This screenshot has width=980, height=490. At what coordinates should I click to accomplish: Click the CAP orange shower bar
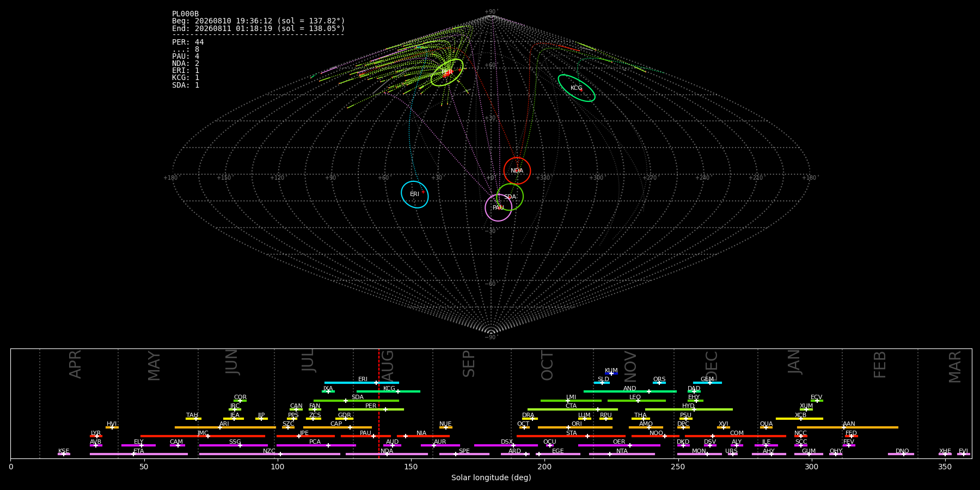pyautogui.click(x=338, y=427)
